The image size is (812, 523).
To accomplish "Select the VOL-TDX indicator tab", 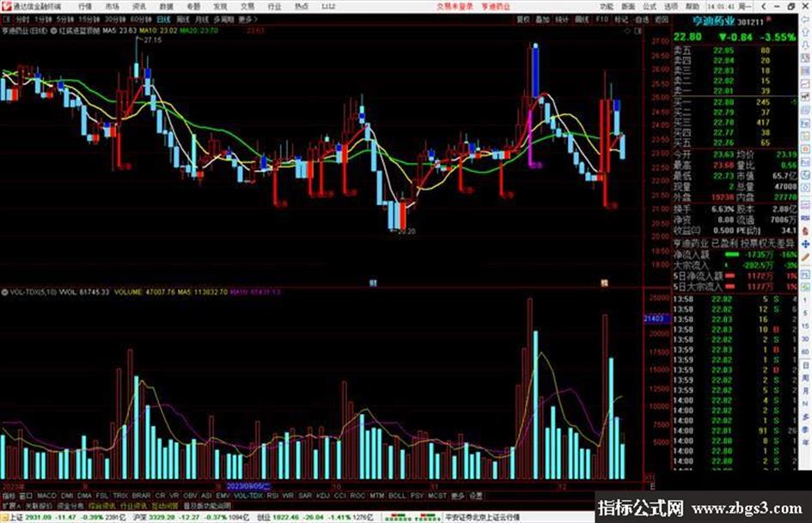I will pos(248,496).
